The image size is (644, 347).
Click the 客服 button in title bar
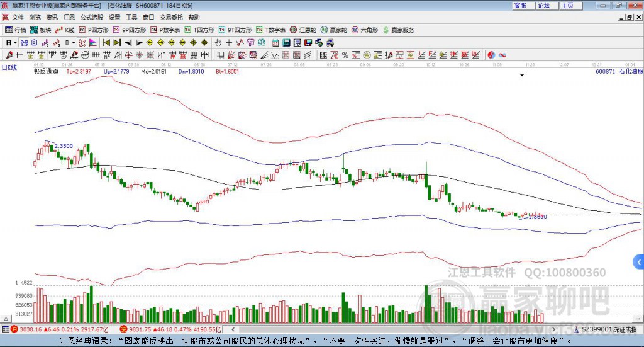(523, 5)
